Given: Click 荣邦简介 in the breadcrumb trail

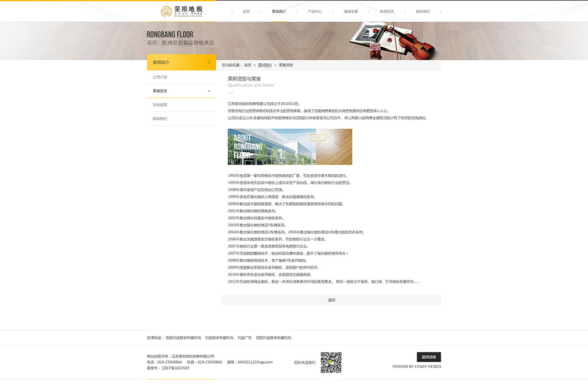Looking at the screenshot, I should tap(265, 66).
